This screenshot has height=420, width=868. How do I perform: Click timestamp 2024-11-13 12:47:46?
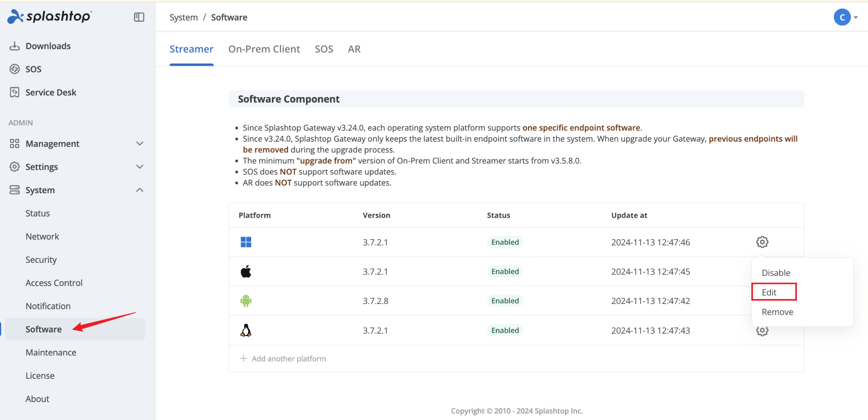[650, 243]
